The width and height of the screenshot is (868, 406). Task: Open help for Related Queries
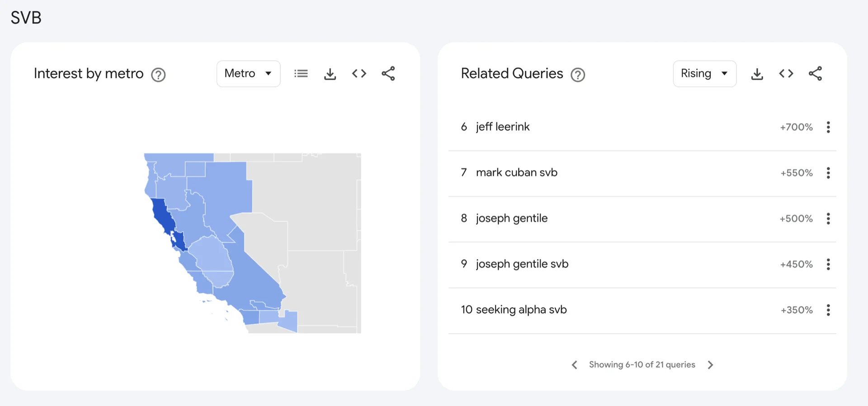[x=578, y=75]
